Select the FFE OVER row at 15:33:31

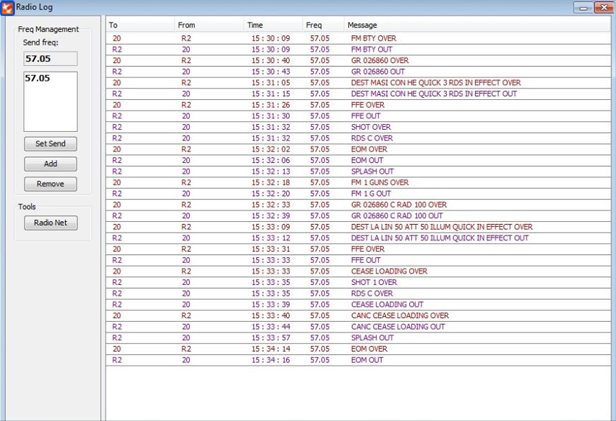click(x=358, y=249)
